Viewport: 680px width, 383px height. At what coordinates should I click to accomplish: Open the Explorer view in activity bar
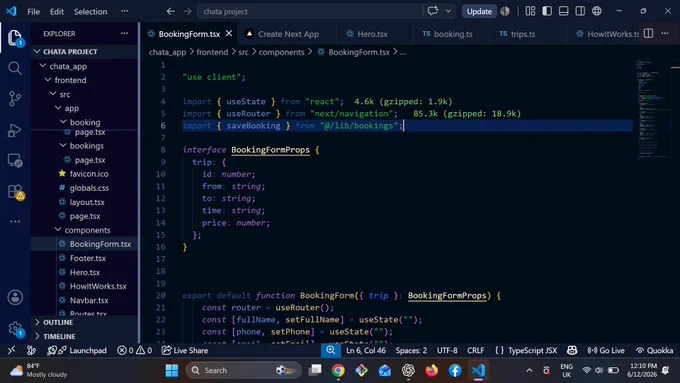click(15, 38)
